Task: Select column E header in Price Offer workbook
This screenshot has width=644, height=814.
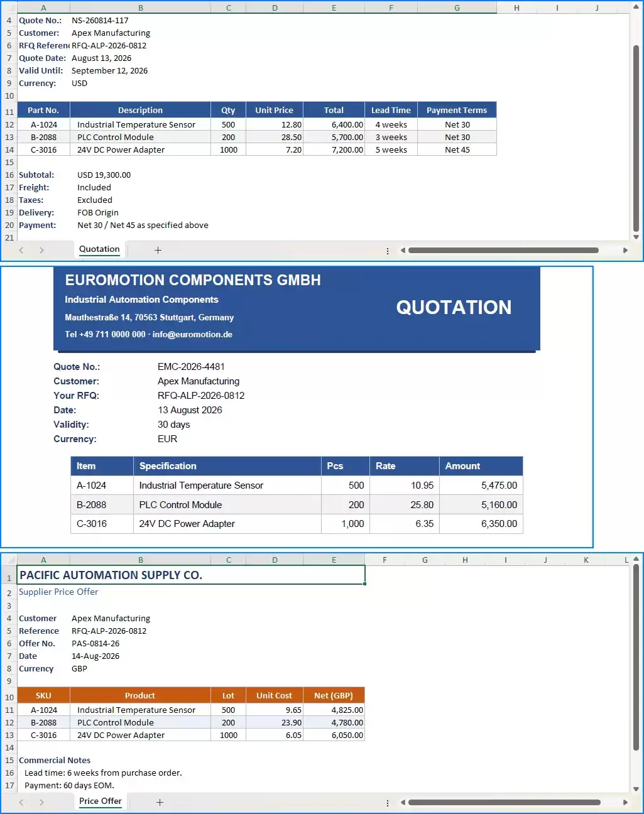Action: pyautogui.click(x=334, y=560)
